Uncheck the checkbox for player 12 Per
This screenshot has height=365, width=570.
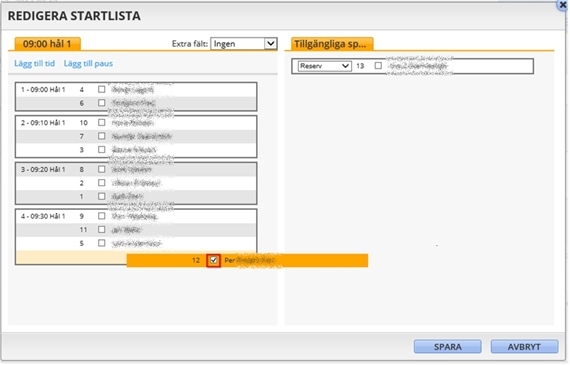click(214, 260)
